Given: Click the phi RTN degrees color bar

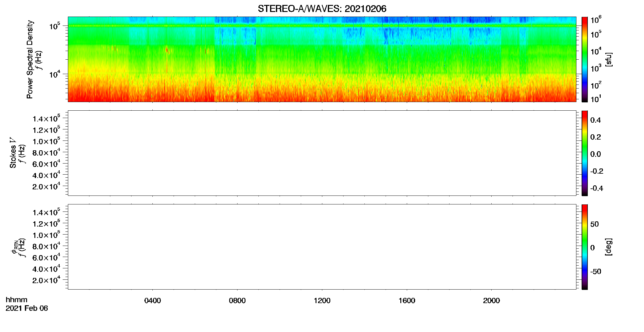Looking at the screenshot, I should pos(585,247).
